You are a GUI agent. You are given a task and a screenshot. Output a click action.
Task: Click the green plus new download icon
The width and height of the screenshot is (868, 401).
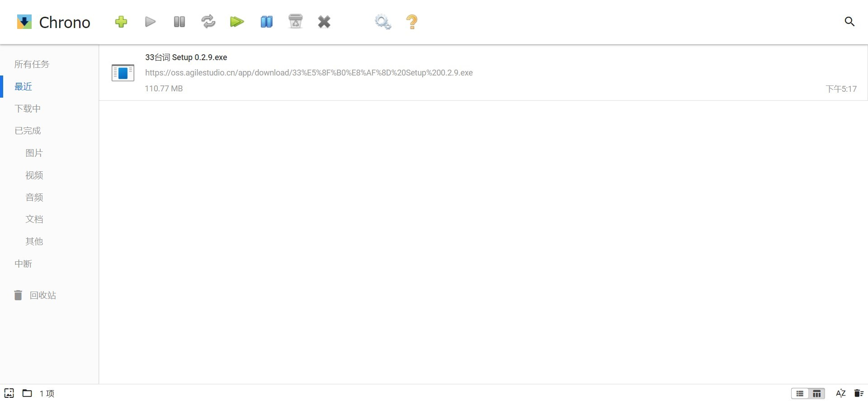point(121,22)
